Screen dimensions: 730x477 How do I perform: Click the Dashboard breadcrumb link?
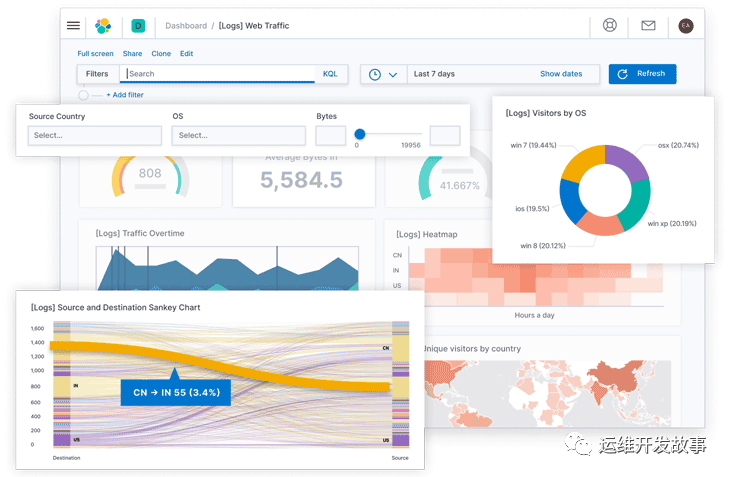[186, 26]
